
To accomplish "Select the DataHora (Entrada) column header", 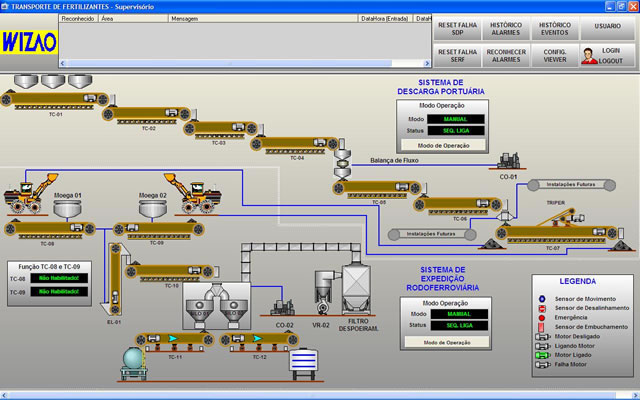I will (385, 18).
